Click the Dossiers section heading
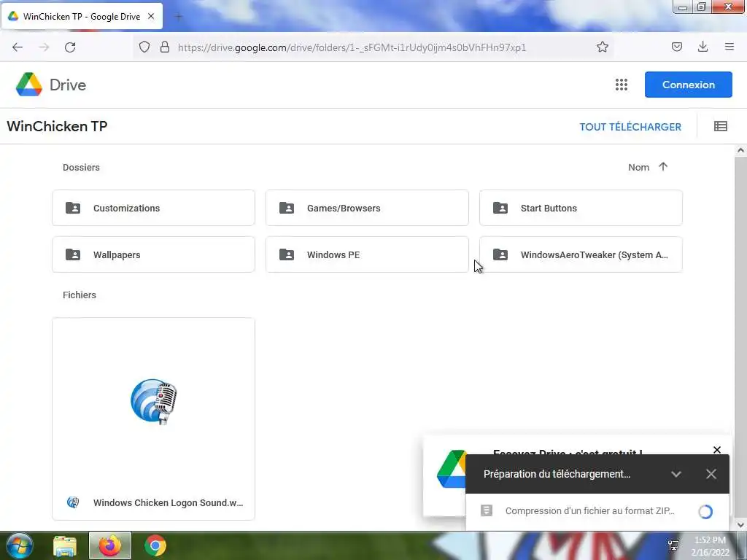Screen dimensions: 747x560 coord(82,167)
